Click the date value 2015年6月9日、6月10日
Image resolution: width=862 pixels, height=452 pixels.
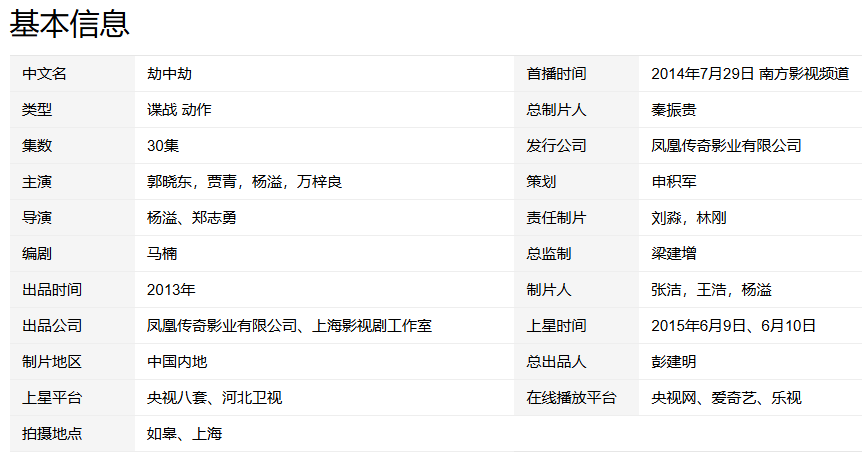tap(733, 326)
